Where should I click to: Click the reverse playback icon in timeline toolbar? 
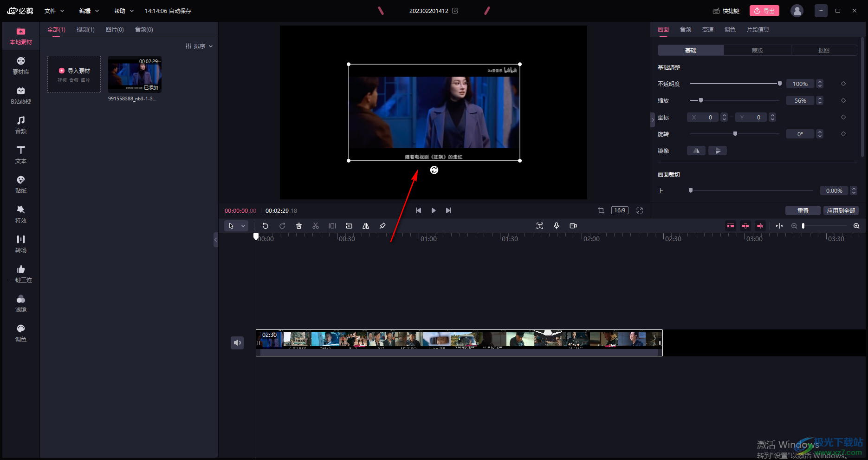[x=349, y=226]
